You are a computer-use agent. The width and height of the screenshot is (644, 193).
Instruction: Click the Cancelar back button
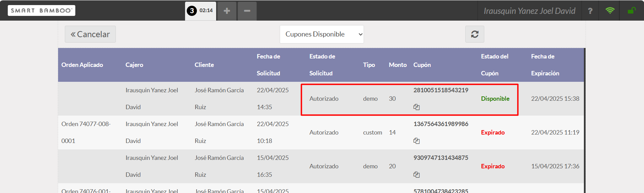click(x=90, y=34)
